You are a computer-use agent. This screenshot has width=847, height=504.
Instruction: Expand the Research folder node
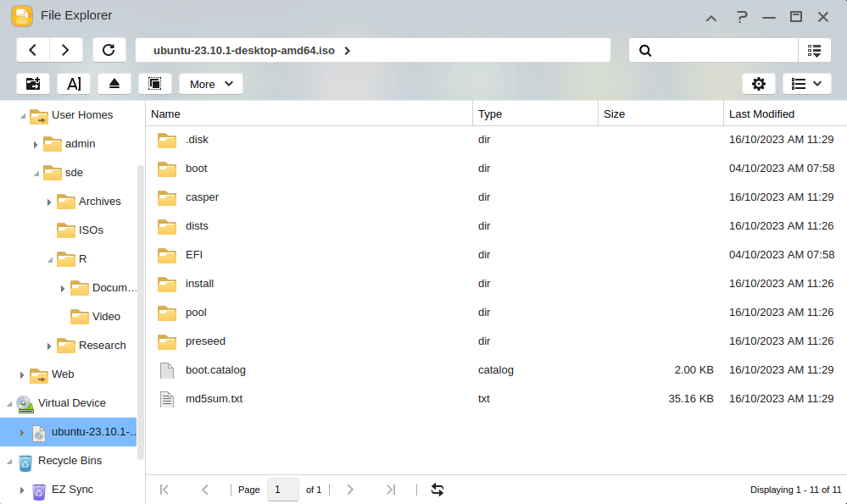coord(49,346)
